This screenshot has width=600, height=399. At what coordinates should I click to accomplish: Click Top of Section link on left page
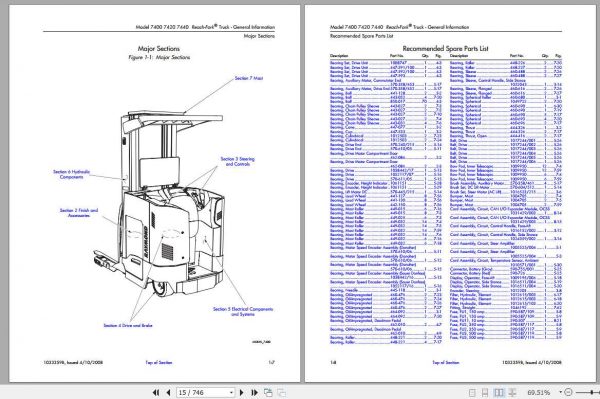(159, 362)
